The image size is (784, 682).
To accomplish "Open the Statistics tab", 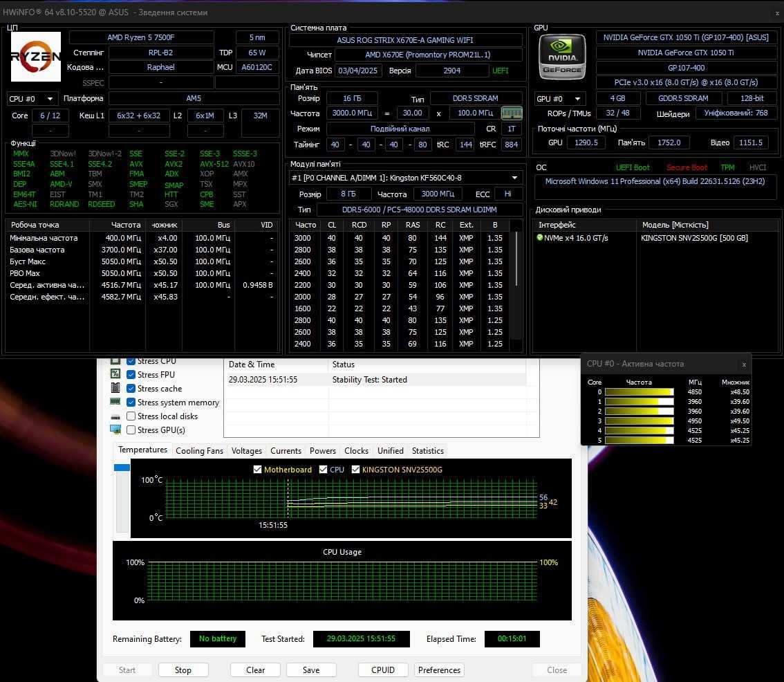I will point(427,451).
